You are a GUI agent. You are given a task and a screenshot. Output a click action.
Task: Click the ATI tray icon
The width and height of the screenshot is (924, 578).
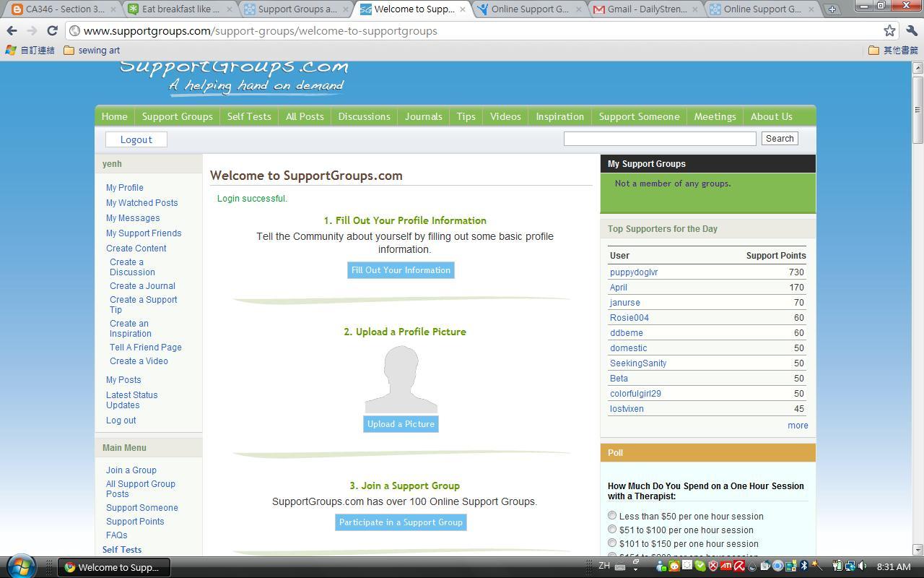pos(726,566)
